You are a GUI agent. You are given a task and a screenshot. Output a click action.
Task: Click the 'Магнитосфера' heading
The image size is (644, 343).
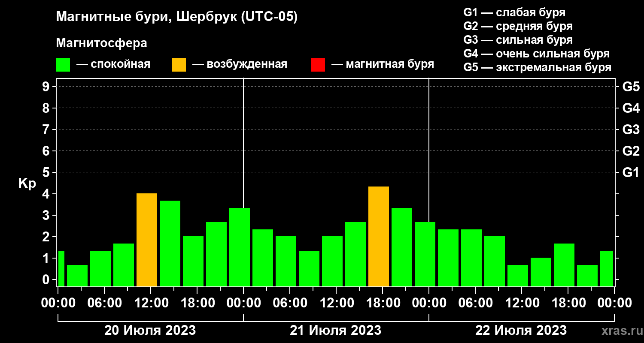[101, 43]
